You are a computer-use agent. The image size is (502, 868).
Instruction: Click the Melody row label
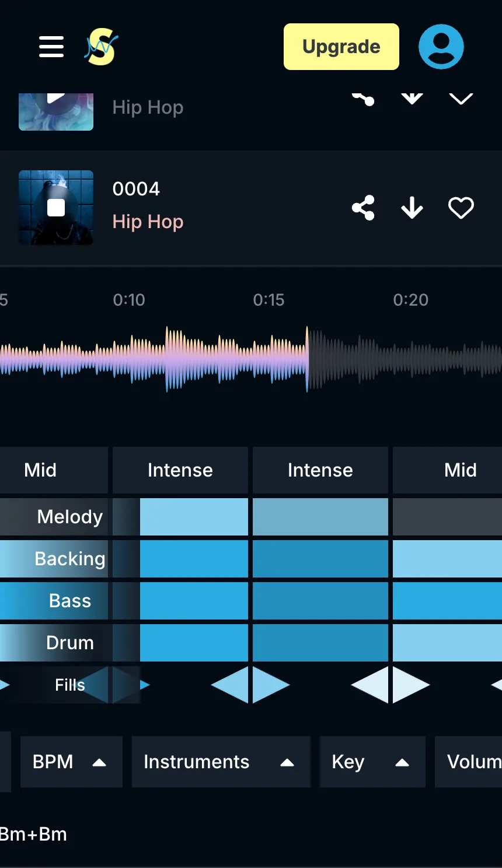pyautogui.click(x=70, y=517)
